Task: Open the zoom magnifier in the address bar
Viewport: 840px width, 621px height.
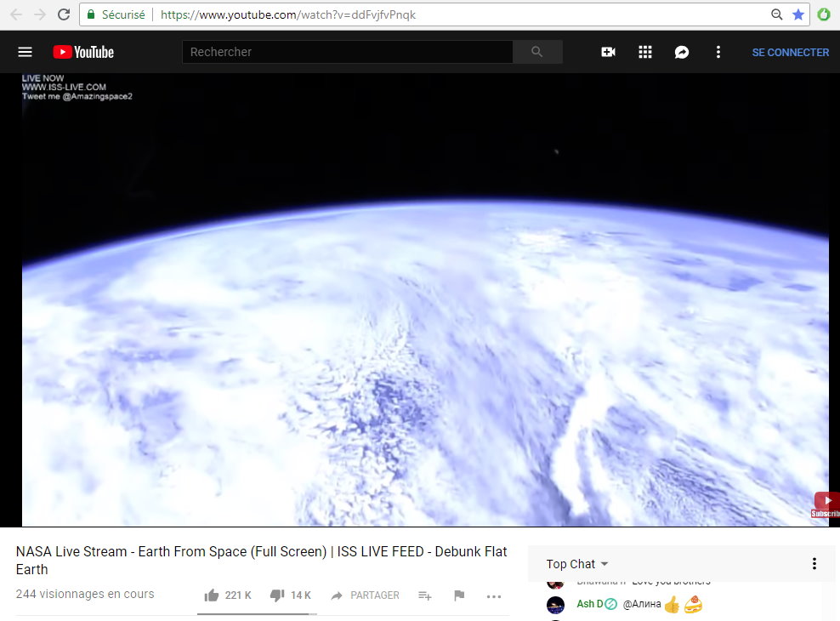Action: click(x=776, y=14)
